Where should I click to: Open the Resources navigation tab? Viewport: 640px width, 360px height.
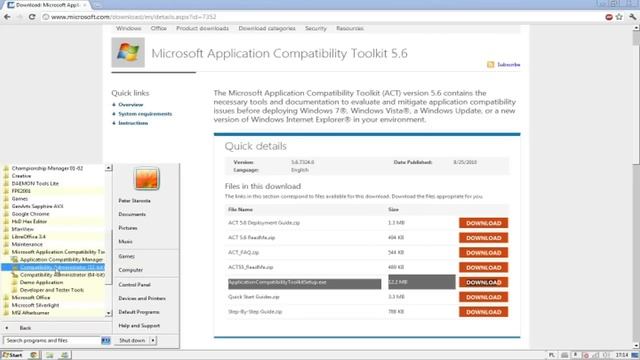click(x=350, y=29)
